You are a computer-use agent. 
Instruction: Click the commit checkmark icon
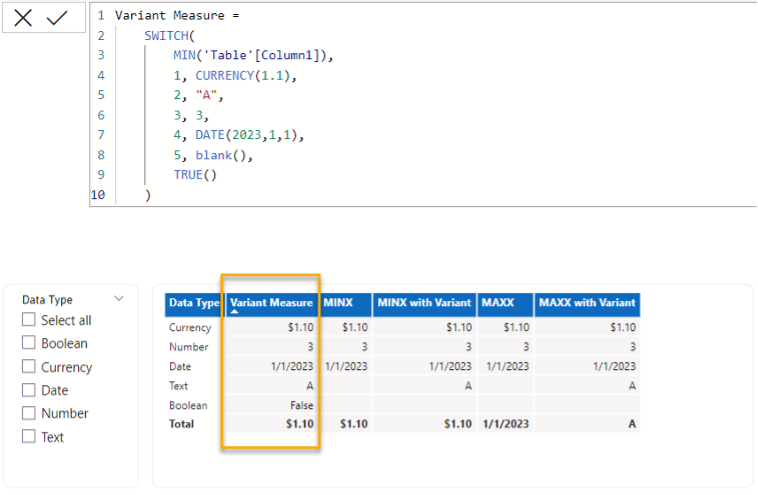tap(57, 18)
